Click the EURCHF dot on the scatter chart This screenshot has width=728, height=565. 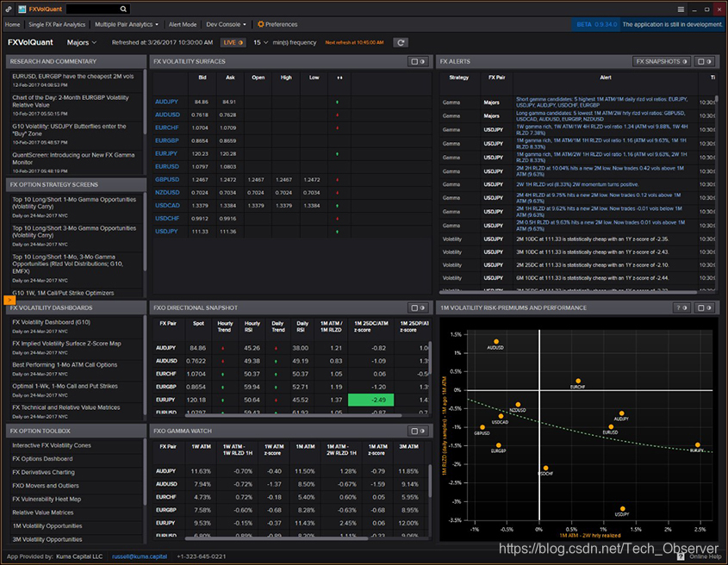578,382
